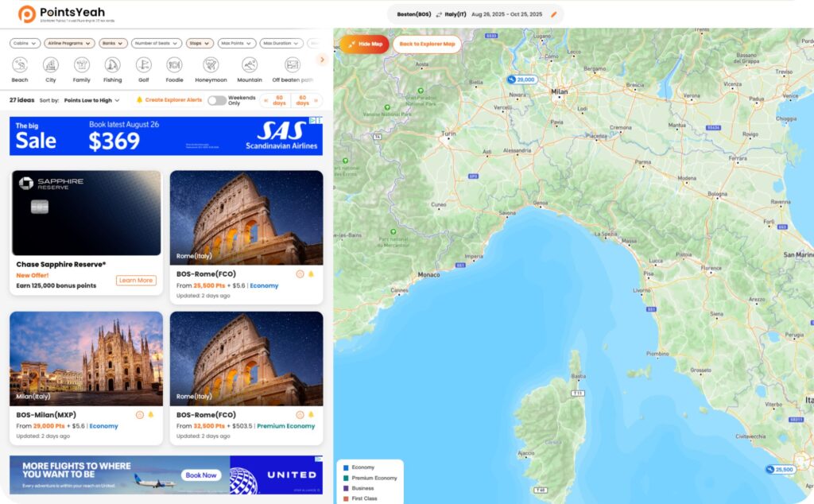Click the BOS-Milan(MXP) title text
Viewport: 814px width, 504px height.
pos(46,415)
